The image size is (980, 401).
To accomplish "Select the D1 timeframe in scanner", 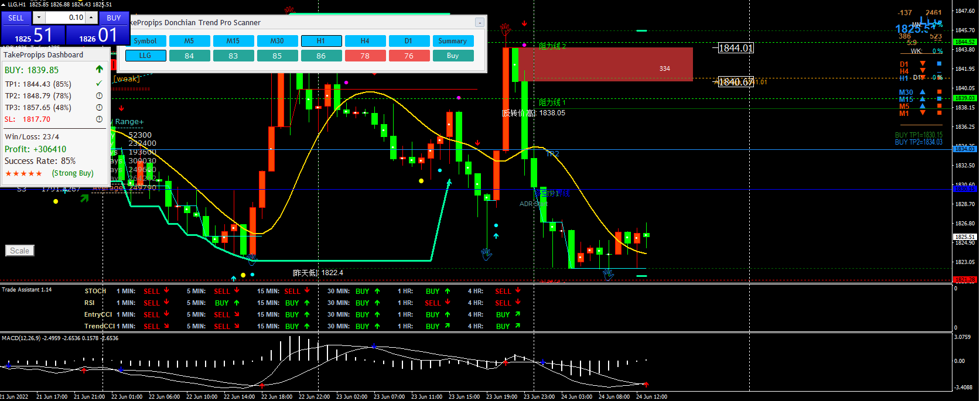I will coord(409,41).
